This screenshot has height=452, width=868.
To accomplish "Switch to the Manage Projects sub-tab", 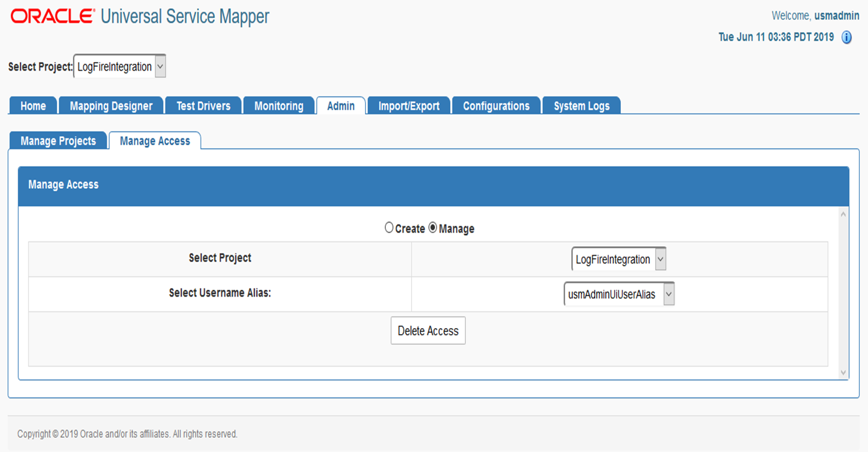I will pos(58,141).
